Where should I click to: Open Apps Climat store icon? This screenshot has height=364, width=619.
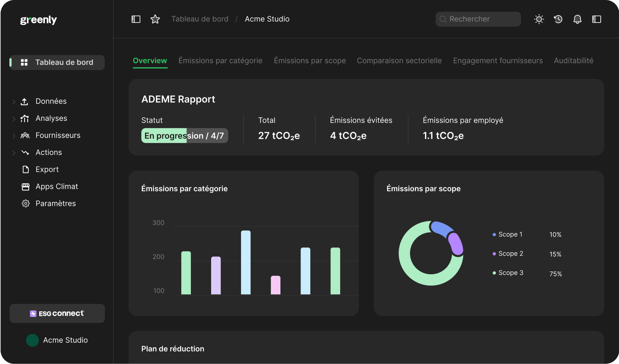(26, 186)
